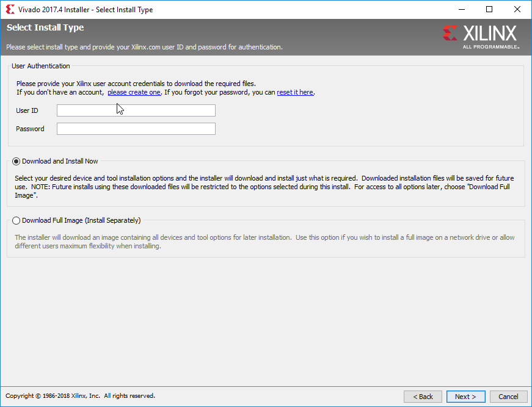Click the Xilinx logo in header
Image resolution: width=532 pixels, height=407 pixels.
point(481,37)
